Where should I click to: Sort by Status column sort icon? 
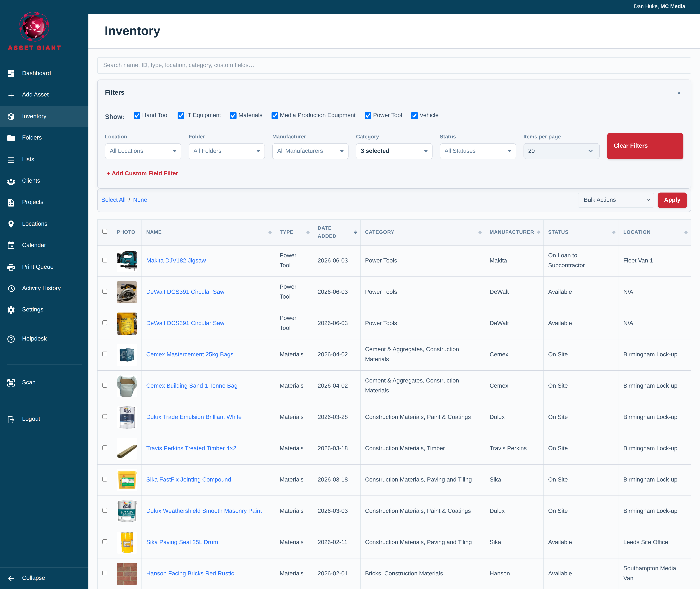[614, 232]
